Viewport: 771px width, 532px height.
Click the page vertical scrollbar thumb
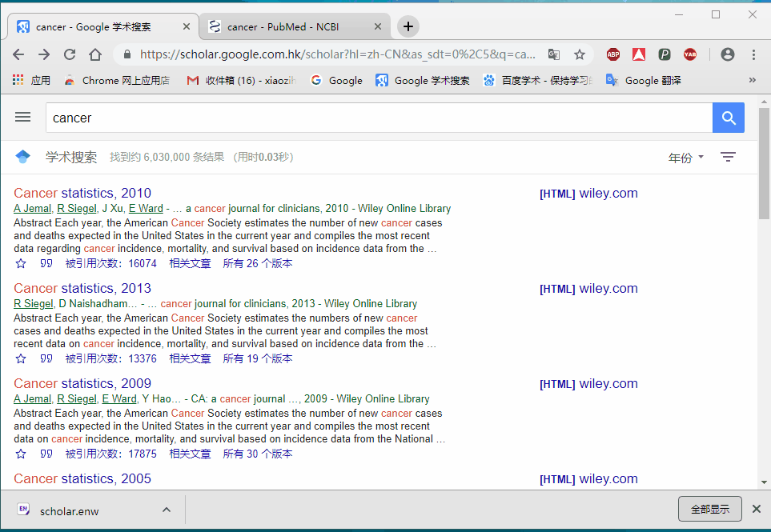[x=764, y=163]
